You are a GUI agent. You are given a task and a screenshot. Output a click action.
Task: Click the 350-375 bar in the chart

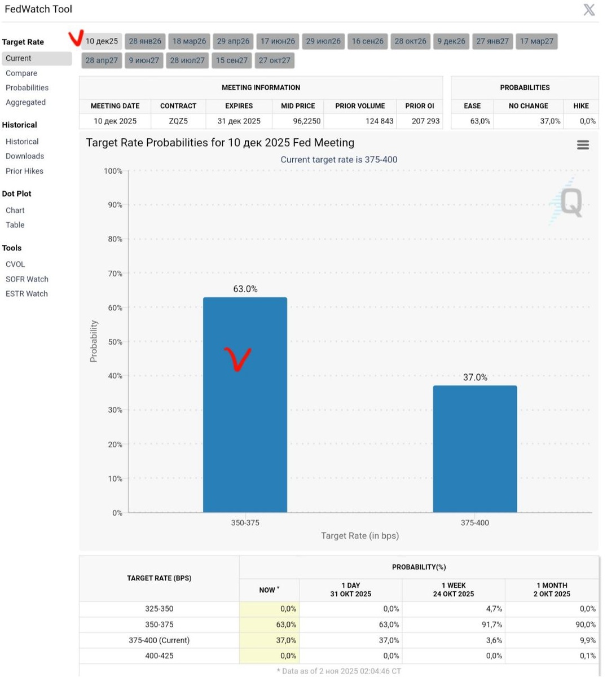[245, 405]
